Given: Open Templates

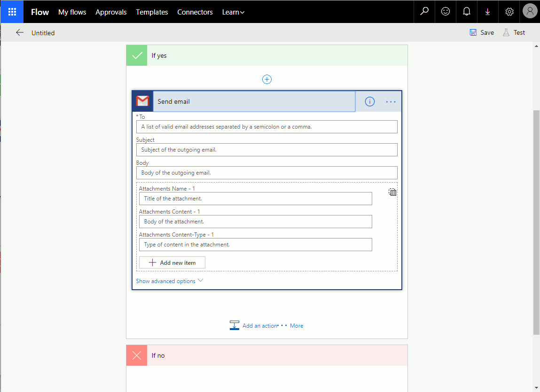Looking at the screenshot, I should (152, 12).
